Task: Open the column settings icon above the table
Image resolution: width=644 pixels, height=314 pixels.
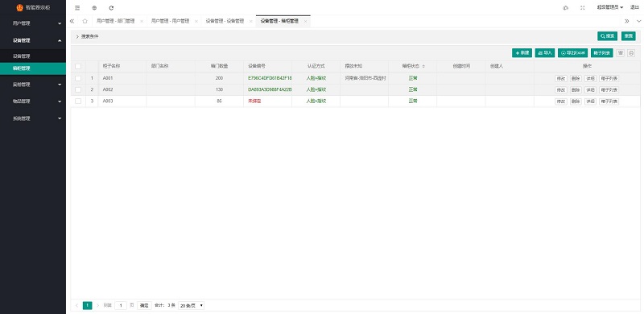Action: pyautogui.click(x=621, y=53)
